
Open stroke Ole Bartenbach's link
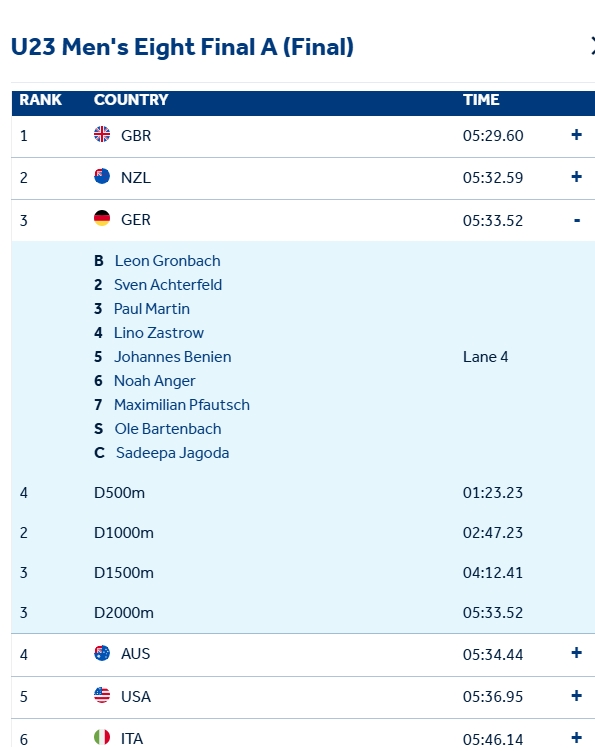[x=168, y=429]
